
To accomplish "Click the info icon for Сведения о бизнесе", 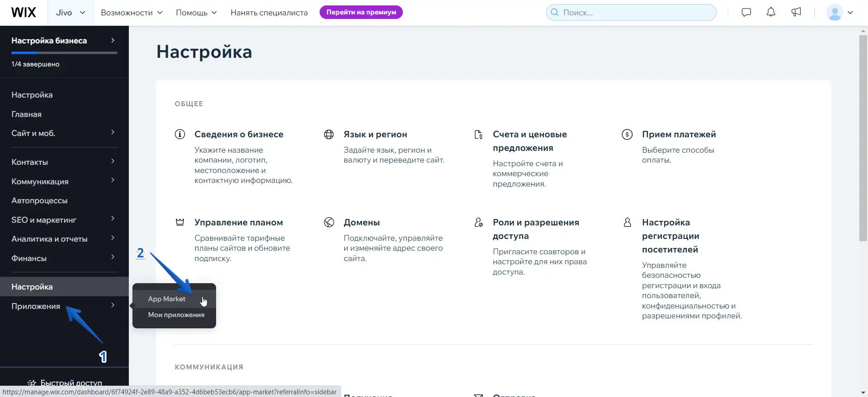I will (180, 134).
